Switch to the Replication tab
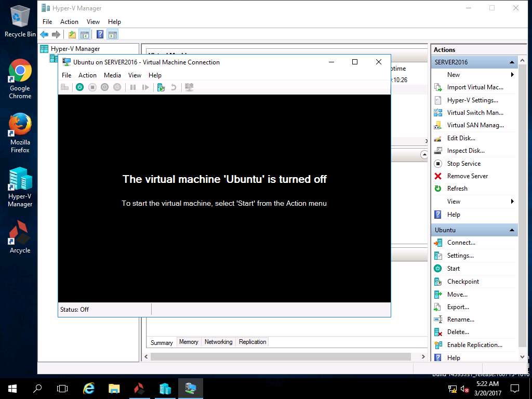Viewport: 532px width, 399px height. tap(252, 342)
